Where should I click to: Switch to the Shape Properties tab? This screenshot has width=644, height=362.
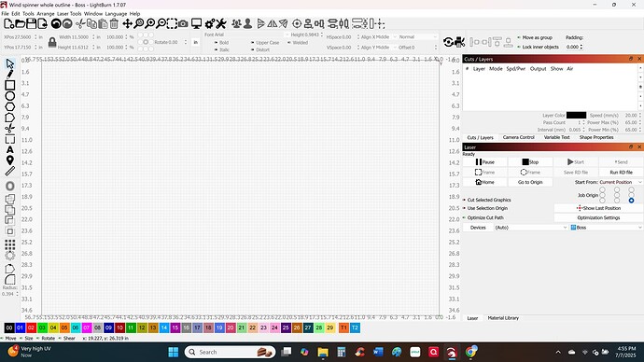tap(596, 137)
